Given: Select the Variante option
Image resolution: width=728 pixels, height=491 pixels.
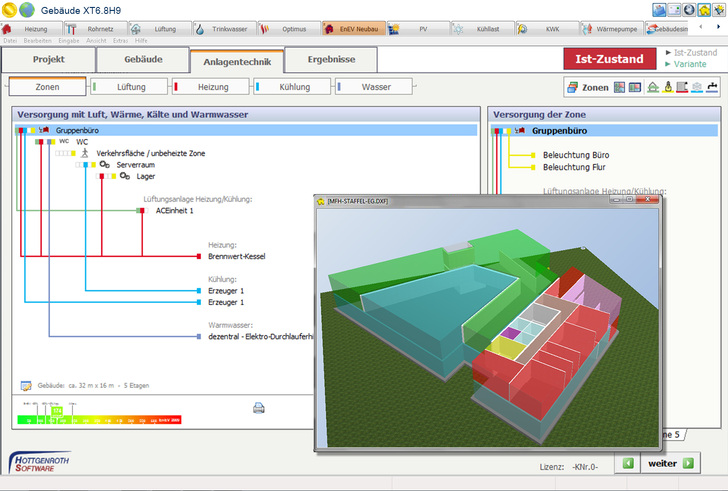Looking at the screenshot, I should click(690, 64).
